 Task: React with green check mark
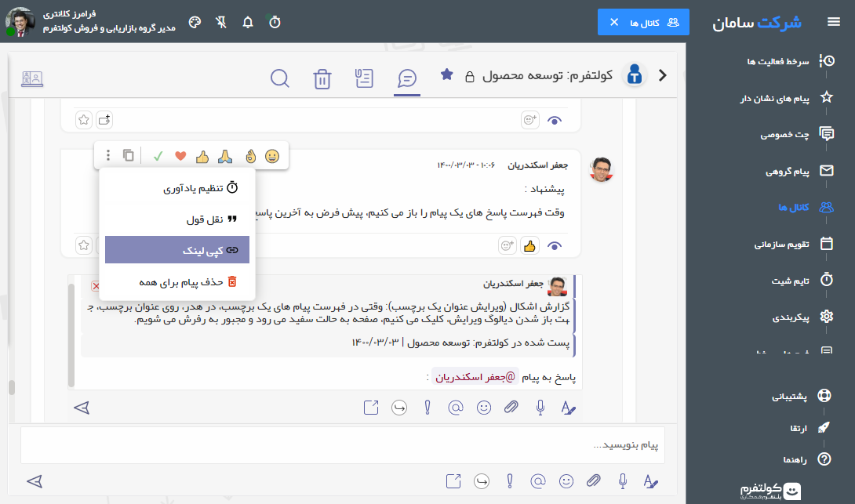158,157
